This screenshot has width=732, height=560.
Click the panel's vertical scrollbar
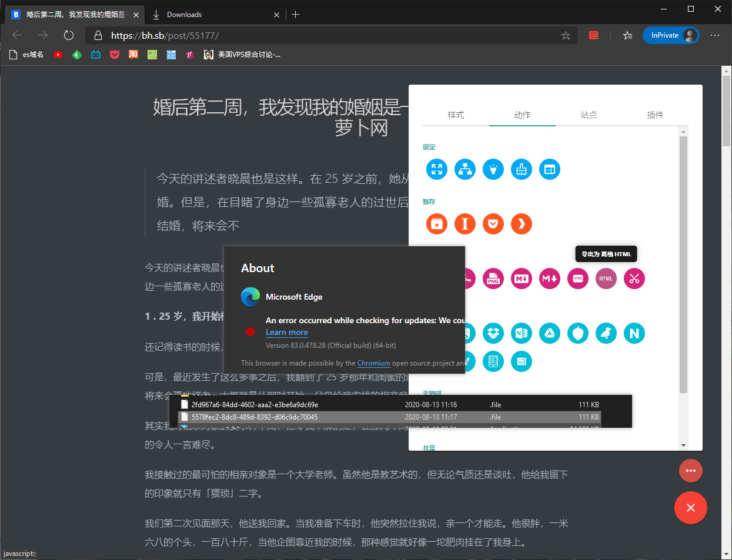point(683,264)
